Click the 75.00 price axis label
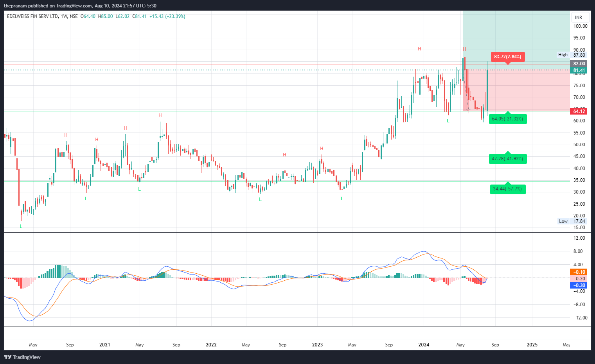 coord(579,86)
